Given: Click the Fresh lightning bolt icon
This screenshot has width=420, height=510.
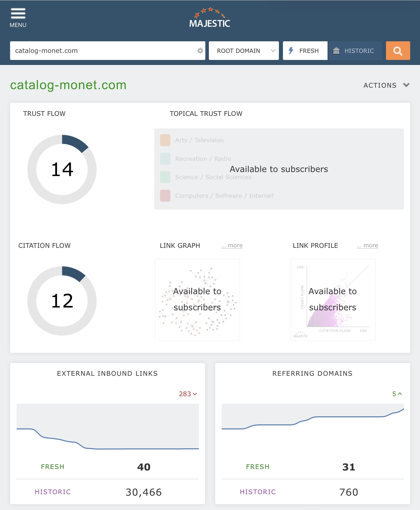Looking at the screenshot, I should [291, 51].
